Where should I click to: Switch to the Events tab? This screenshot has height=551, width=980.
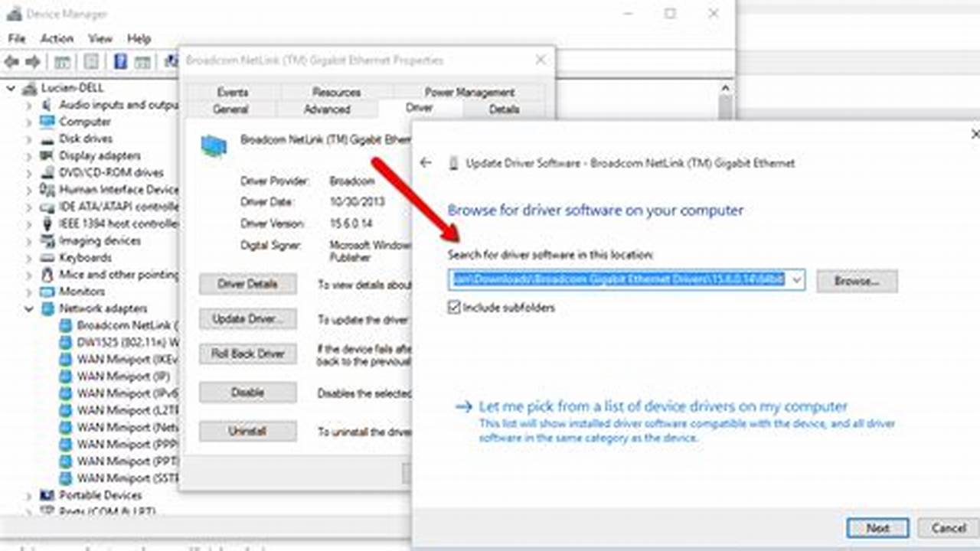tap(232, 92)
